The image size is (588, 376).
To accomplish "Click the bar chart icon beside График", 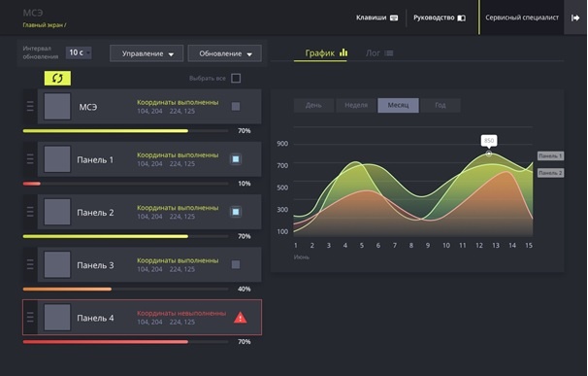I will (x=343, y=52).
